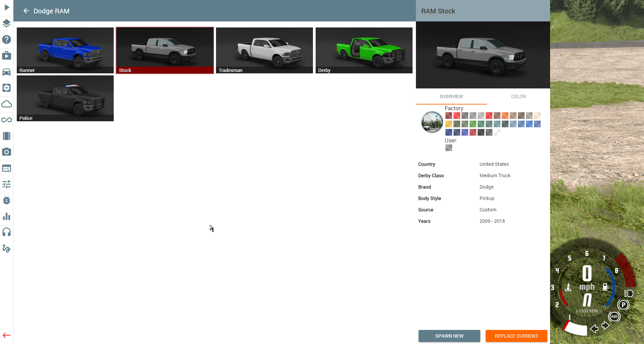Pick the gray User color swatch
Screen dimensions: 644x344
pos(449,148)
